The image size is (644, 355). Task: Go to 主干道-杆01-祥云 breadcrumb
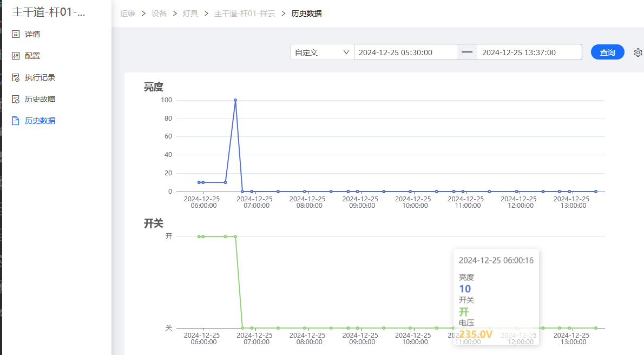click(x=245, y=14)
